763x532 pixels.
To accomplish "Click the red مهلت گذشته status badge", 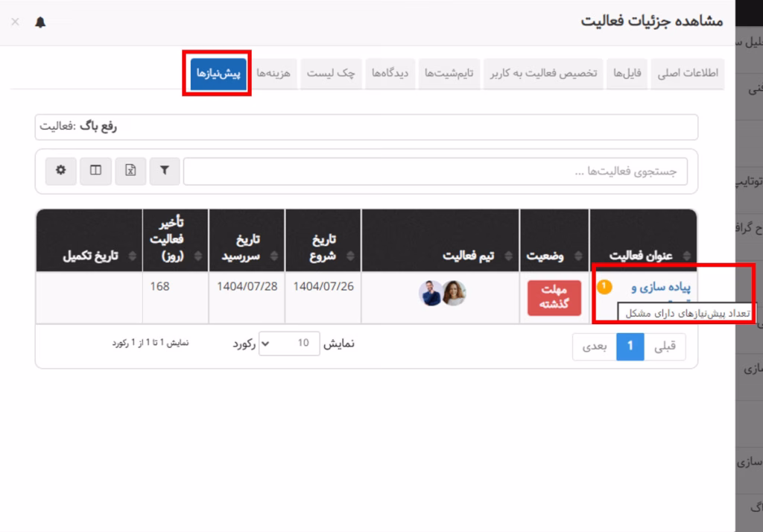I will click(554, 297).
